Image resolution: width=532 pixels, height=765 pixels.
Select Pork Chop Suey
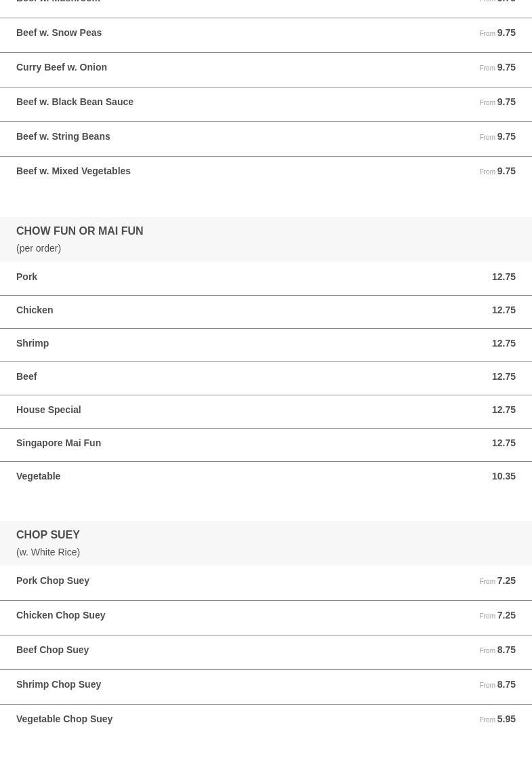pyautogui.click(x=53, y=581)
